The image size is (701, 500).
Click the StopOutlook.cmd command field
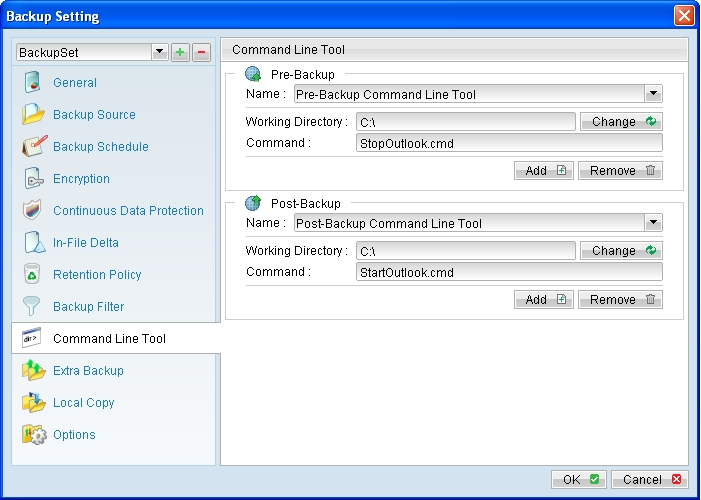click(x=509, y=143)
